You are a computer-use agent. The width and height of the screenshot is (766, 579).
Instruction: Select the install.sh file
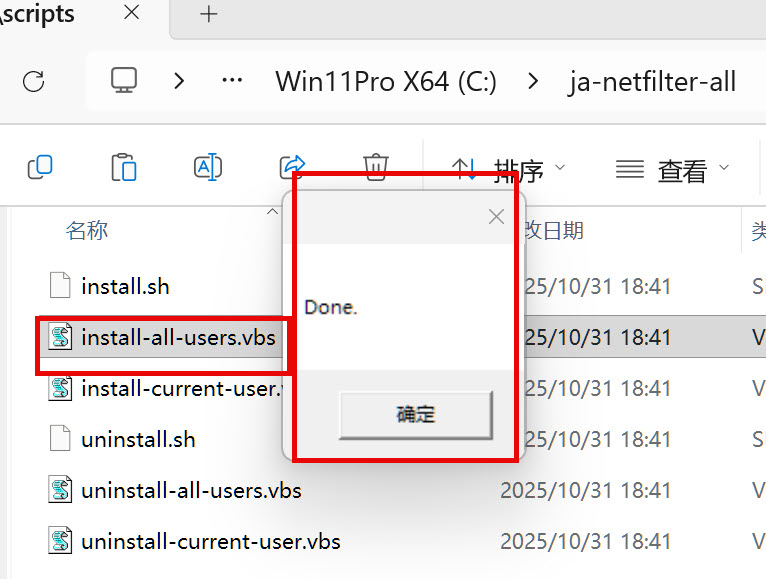[x=125, y=287]
